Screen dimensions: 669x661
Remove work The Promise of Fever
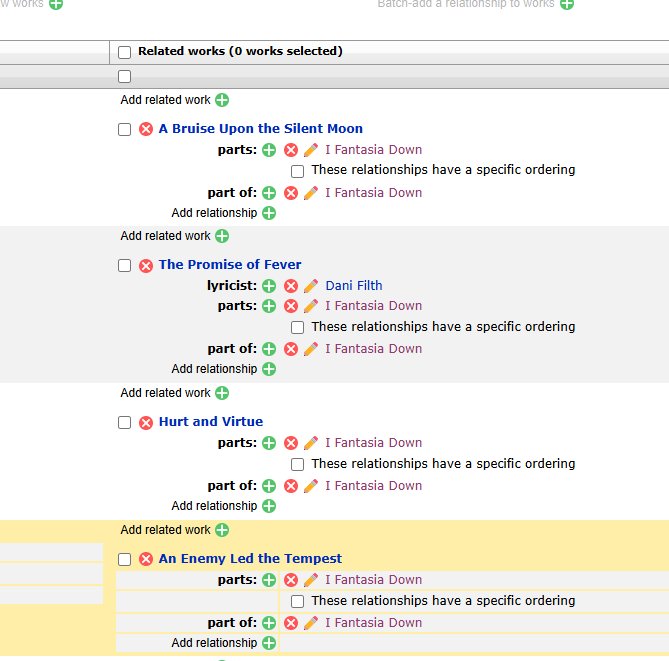click(x=146, y=265)
